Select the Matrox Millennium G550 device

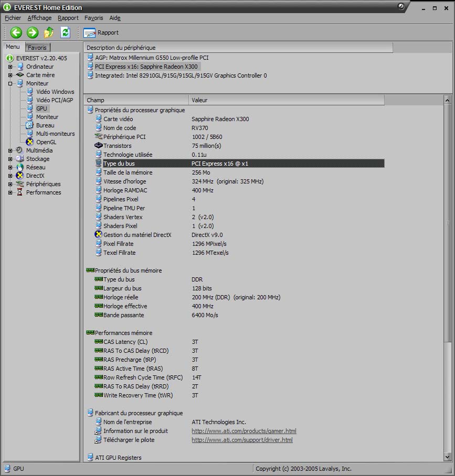[x=151, y=58]
